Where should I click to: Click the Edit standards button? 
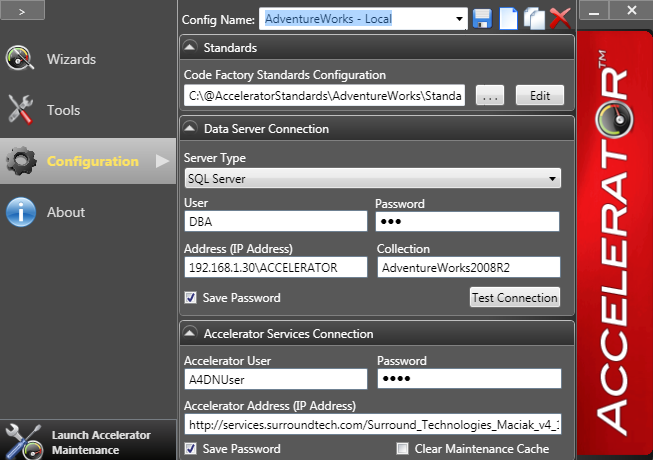click(540, 96)
